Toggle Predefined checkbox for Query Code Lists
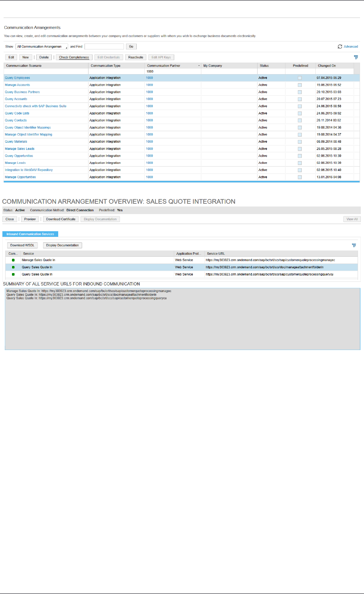 tap(300, 113)
